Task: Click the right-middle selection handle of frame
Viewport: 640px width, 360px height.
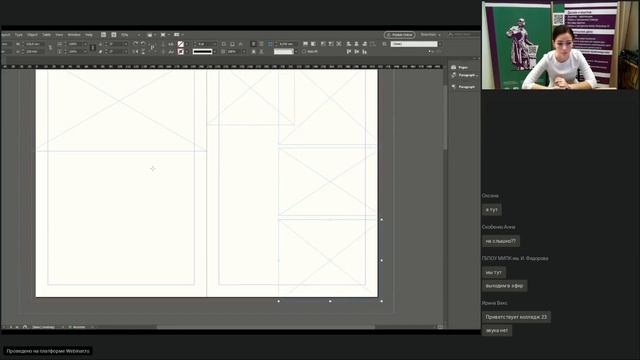Action: (x=382, y=260)
